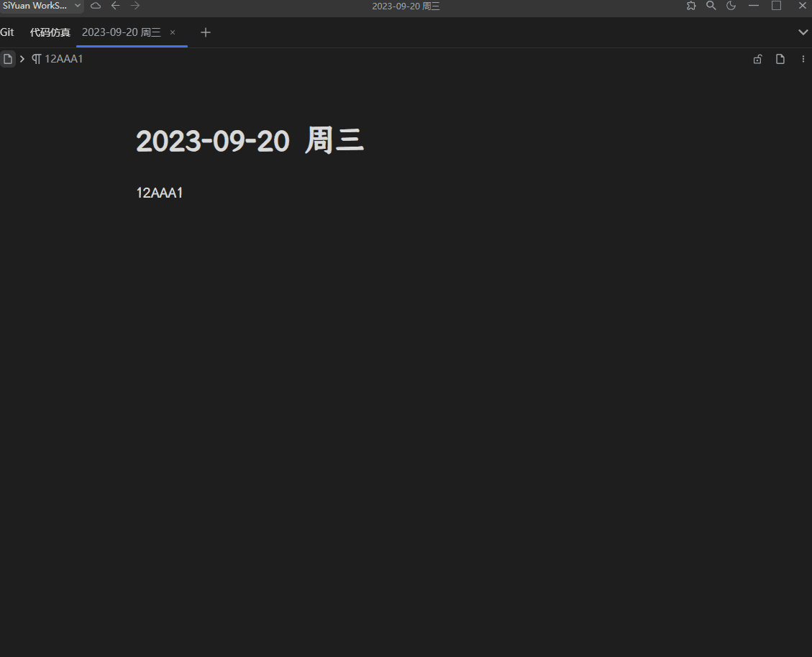This screenshot has width=812, height=657.
Task: Click the document icon in the breadcrumb
Action: [8, 59]
